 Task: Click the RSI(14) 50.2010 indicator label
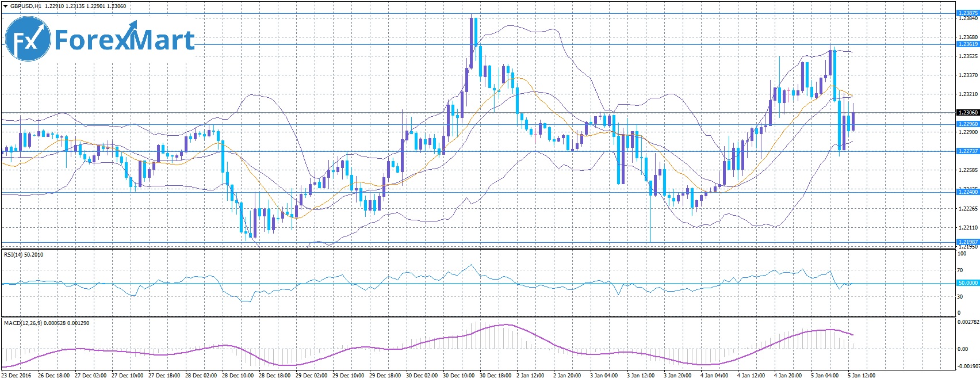click(24, 254)
